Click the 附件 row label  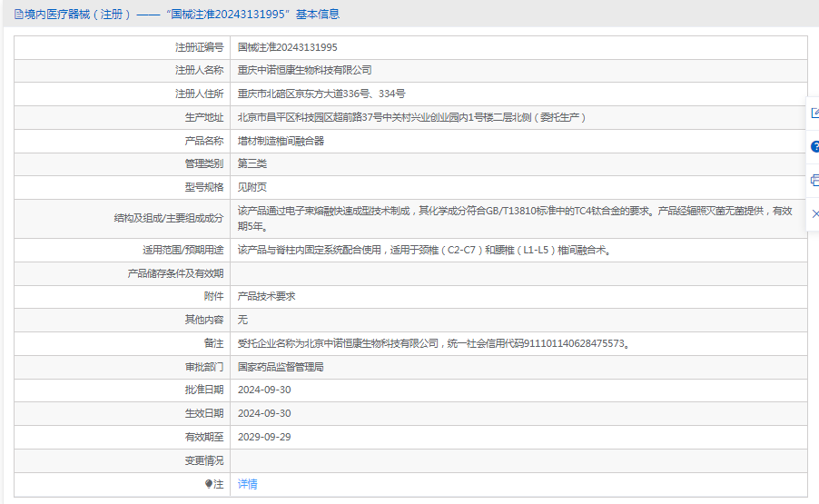click(x=213, y=296)
